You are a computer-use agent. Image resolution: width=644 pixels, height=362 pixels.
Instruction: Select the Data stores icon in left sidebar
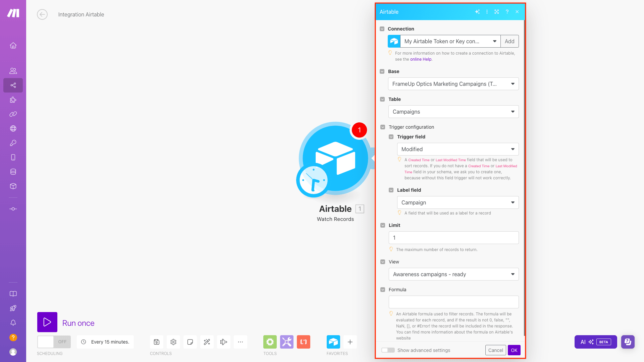point(13,172)
